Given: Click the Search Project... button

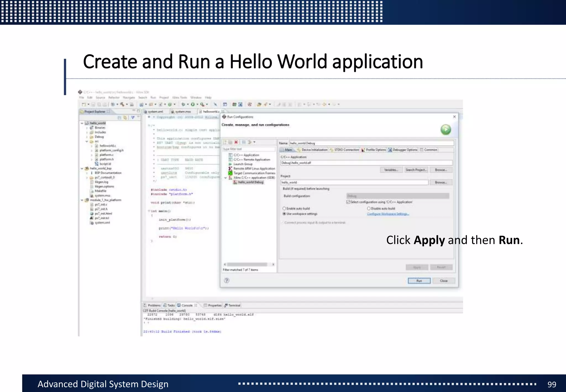Looking at the screenshot, I should (x=416, y=170).
